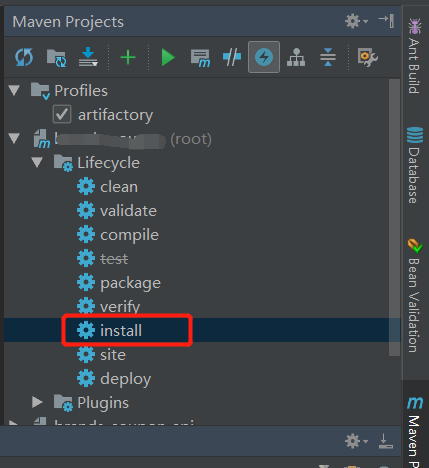
Task: Click the Reimport All Maven Projects icon
Action: pyautogui.click(x=24, y=57)
